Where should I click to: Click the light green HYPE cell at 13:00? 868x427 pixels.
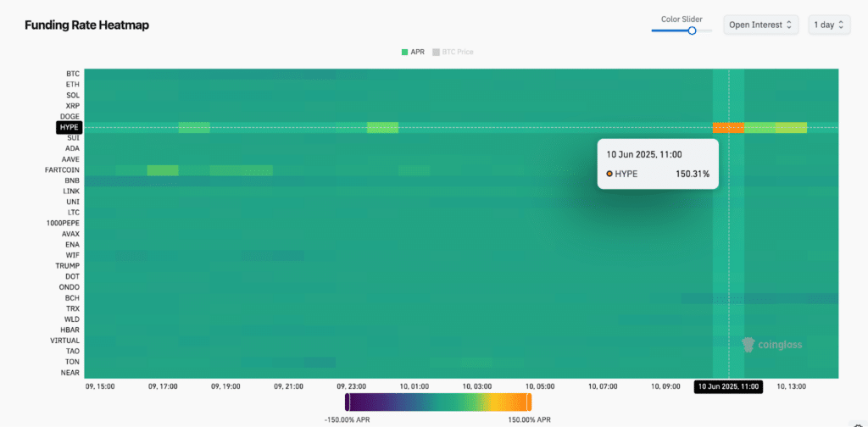791,128
